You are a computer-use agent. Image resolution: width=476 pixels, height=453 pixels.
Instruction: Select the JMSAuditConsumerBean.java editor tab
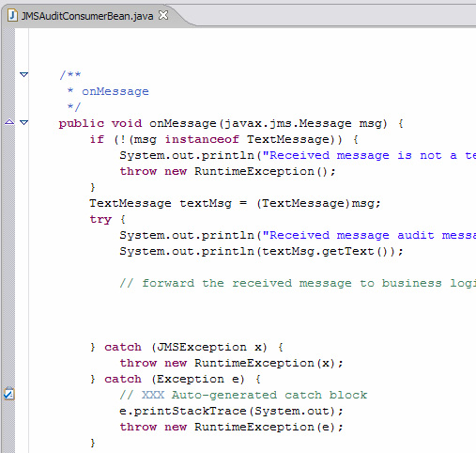(x=87, y=16)
